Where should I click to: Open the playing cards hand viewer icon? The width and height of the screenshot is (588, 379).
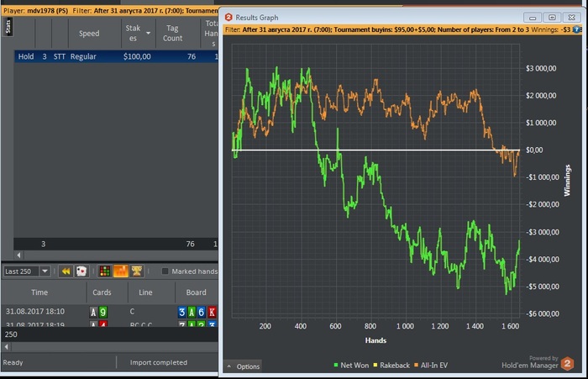[x=81, y=271]
